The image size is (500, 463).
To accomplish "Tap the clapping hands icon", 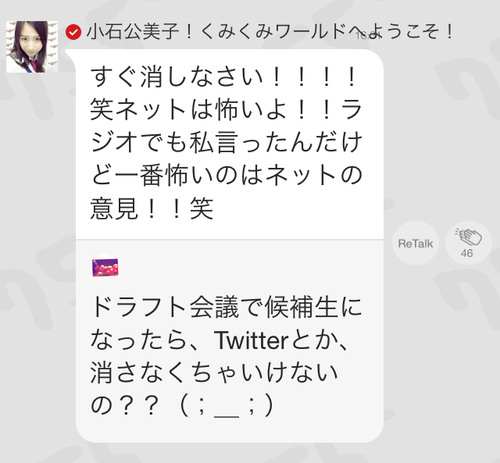I will [x=468, y=236].
